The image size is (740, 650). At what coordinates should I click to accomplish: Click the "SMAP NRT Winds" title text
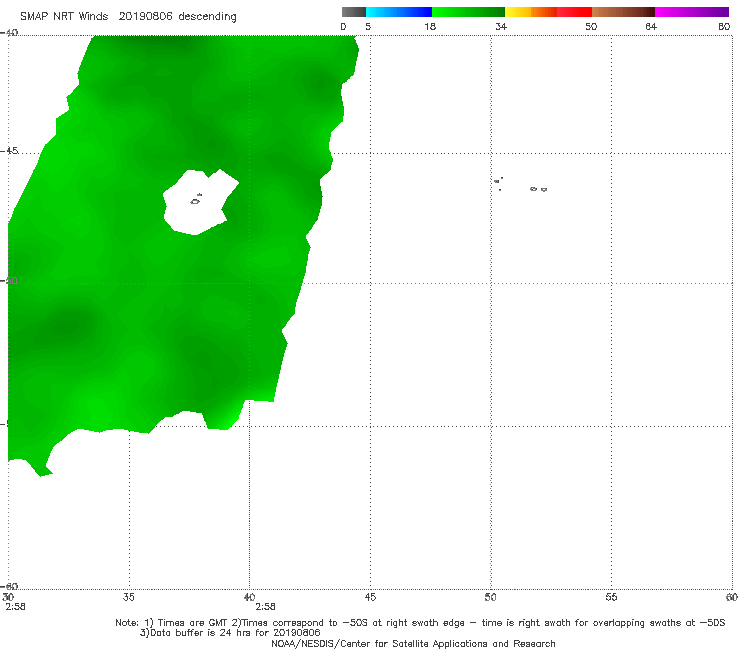click(64, 17)
